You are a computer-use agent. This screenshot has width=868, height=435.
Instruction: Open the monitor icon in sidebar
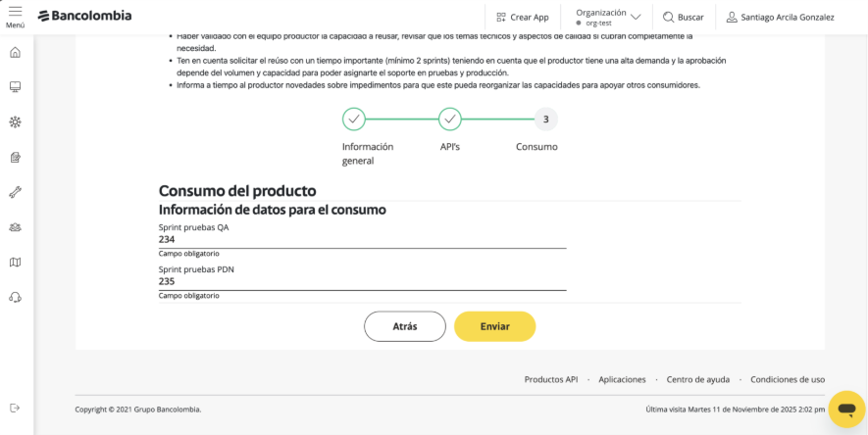coord(15,87)
